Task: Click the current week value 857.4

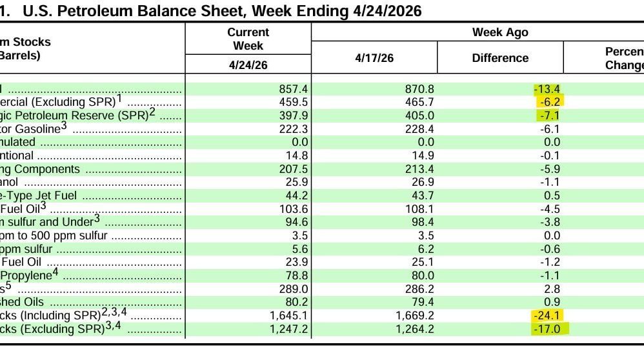Action: click(294, 88)
